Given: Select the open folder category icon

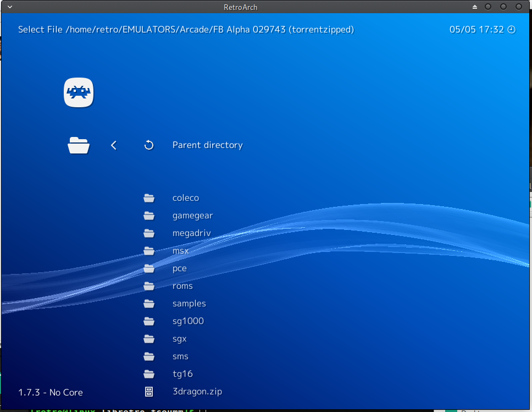Looking at the screenshot, I should [x=79, y=145].
